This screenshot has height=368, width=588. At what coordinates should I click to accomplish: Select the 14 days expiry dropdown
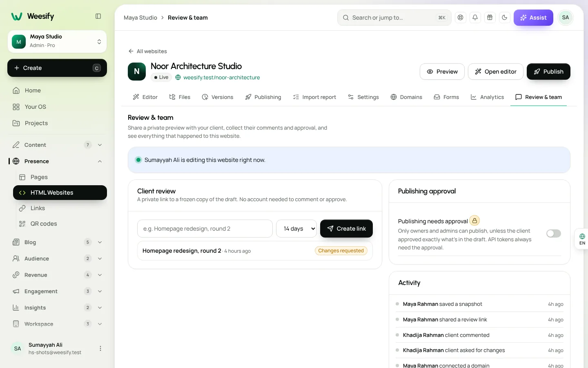(296, 229)
